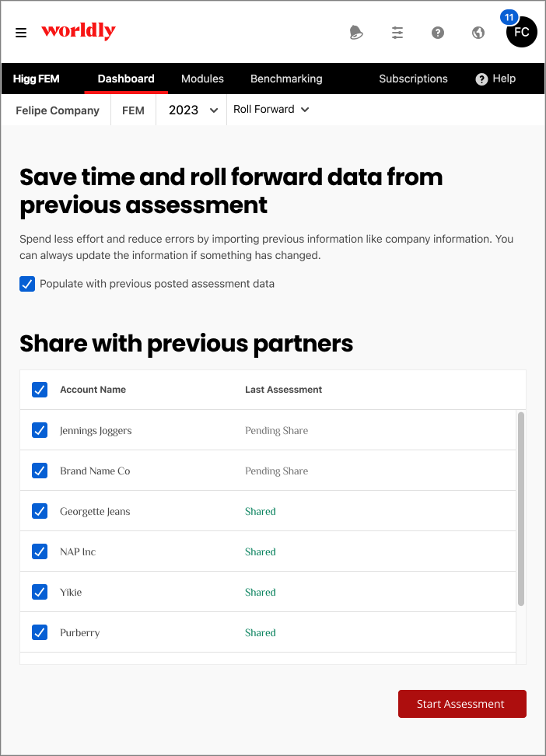Deselect the Georgette Jeans checkbox

[40, 511]
